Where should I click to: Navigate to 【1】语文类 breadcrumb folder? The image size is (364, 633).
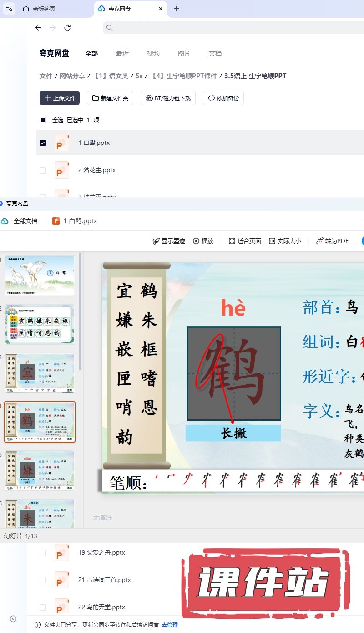[x=111, y=76]
